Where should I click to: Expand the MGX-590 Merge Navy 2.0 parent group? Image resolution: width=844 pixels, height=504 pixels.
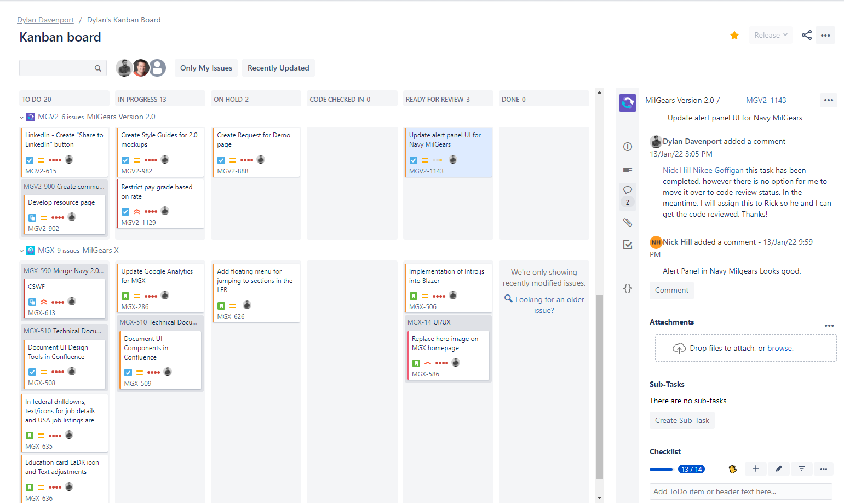pos(64,271)
